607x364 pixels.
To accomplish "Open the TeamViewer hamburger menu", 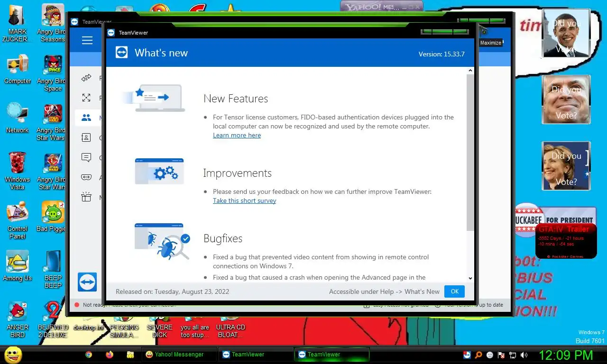I will 87,41.
